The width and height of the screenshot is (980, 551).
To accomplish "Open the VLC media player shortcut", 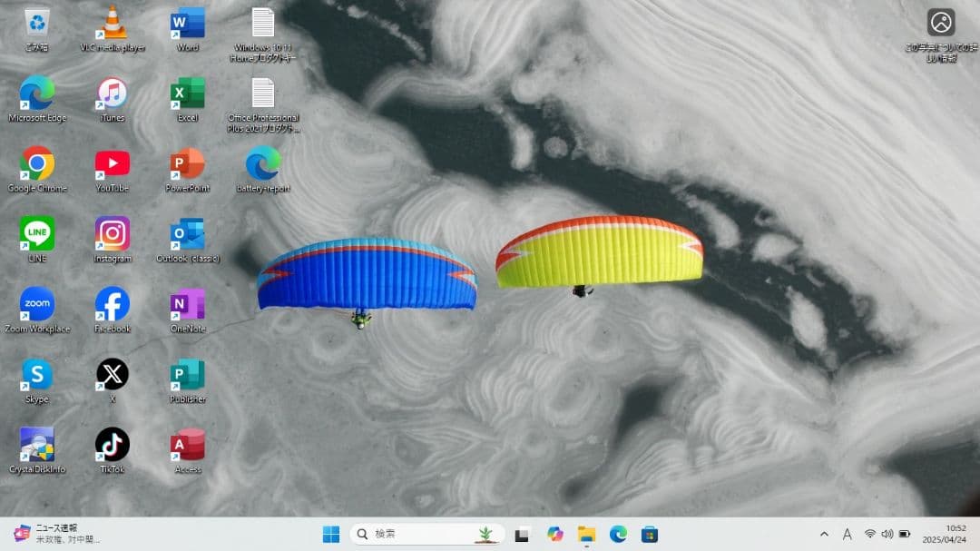I will tap(113, 25).
